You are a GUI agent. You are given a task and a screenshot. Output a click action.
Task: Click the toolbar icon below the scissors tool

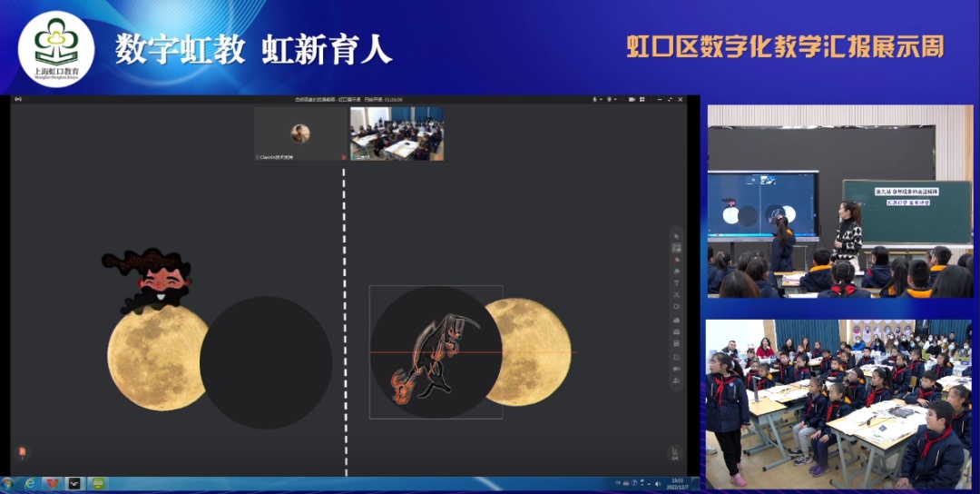click(677, 306)
